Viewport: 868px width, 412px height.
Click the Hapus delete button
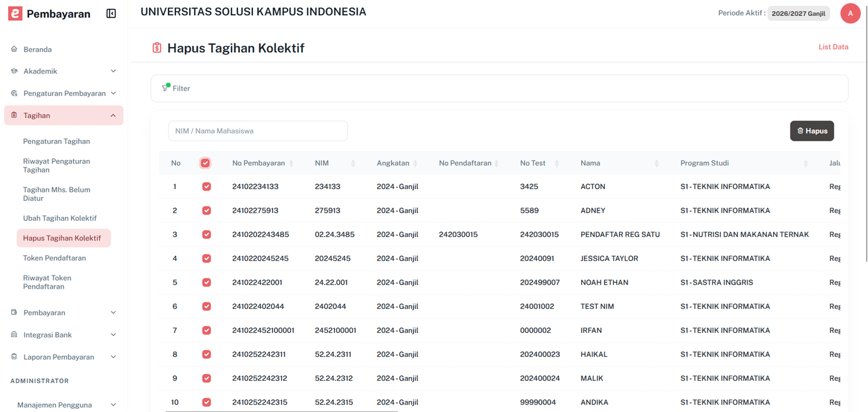[x=812, y=131]
